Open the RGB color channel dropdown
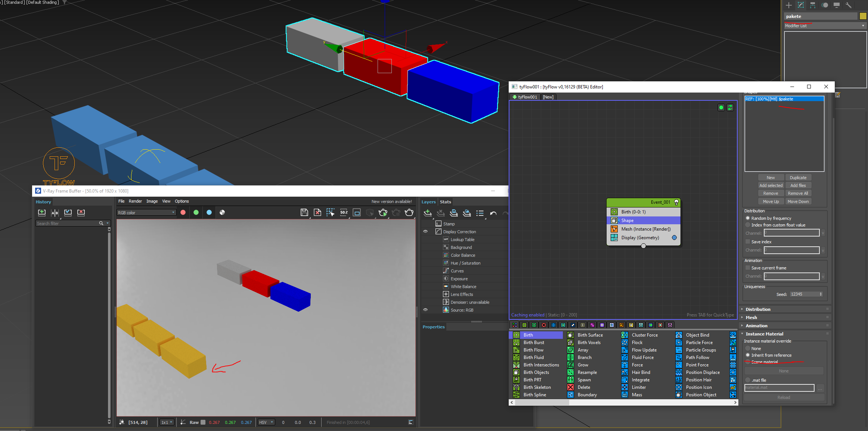This screenshot has height=431, width=868. click(146, 213)
